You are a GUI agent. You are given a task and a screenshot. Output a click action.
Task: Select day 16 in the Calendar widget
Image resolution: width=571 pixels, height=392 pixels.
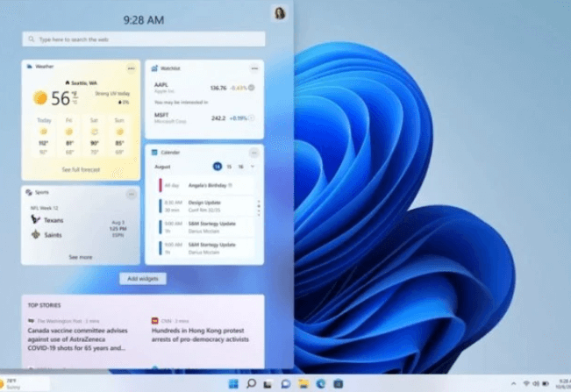240,167
